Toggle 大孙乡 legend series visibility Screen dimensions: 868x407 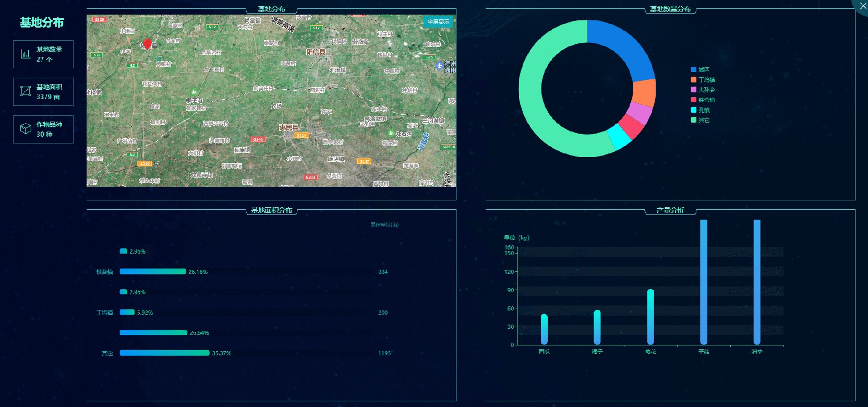tap(703, 90)
